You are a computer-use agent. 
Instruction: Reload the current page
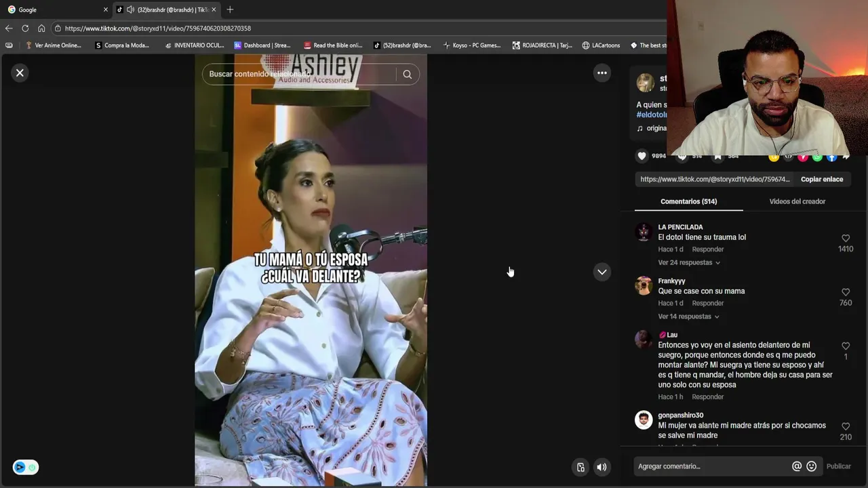pos(25,28)
